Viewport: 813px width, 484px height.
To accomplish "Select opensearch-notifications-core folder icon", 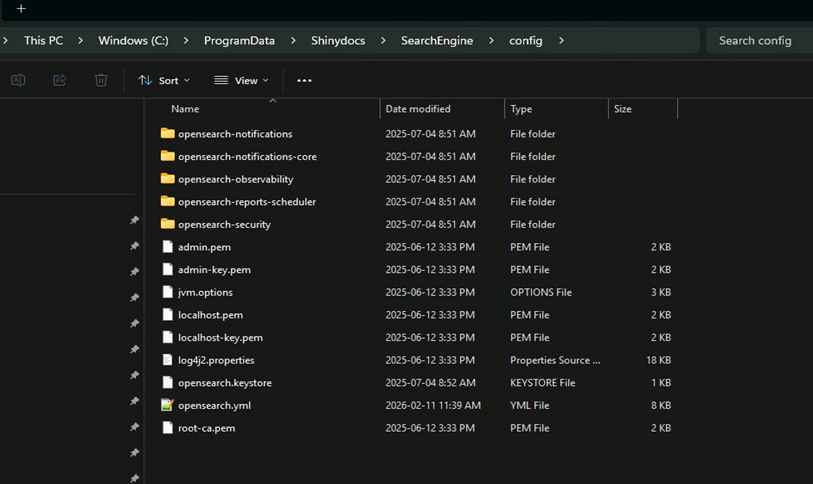I will [x=167, y=156].
